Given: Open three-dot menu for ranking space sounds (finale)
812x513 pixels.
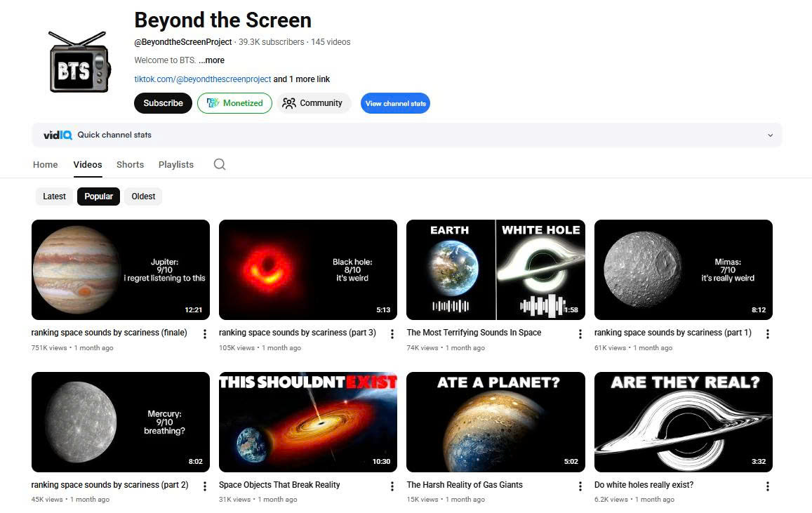Looking at the screenshot, I should [205, 334].
